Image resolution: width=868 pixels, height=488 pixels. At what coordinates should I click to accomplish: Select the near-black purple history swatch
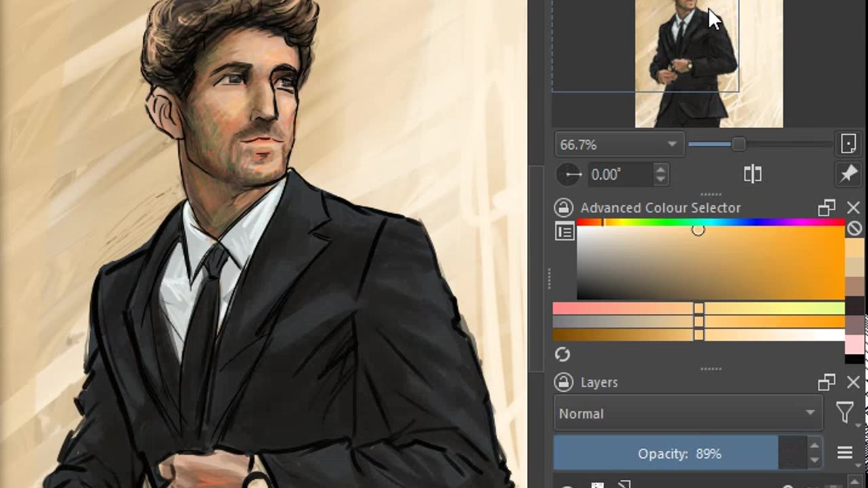coord(855,306)
